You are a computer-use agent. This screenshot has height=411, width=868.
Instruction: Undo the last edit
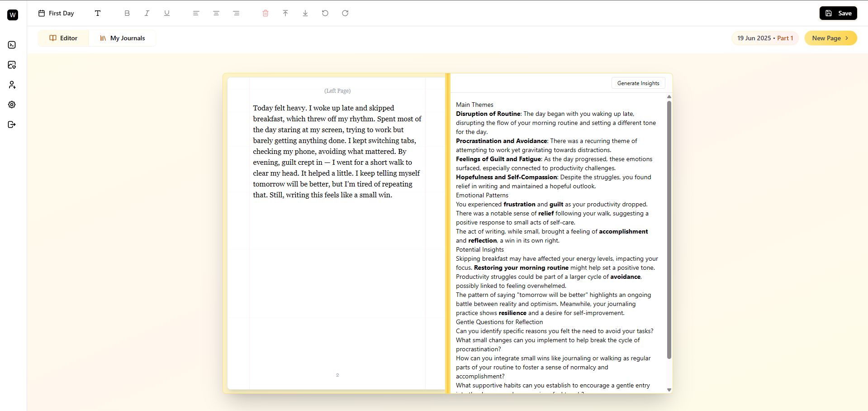pyautogui.click(x=325, y=13)
